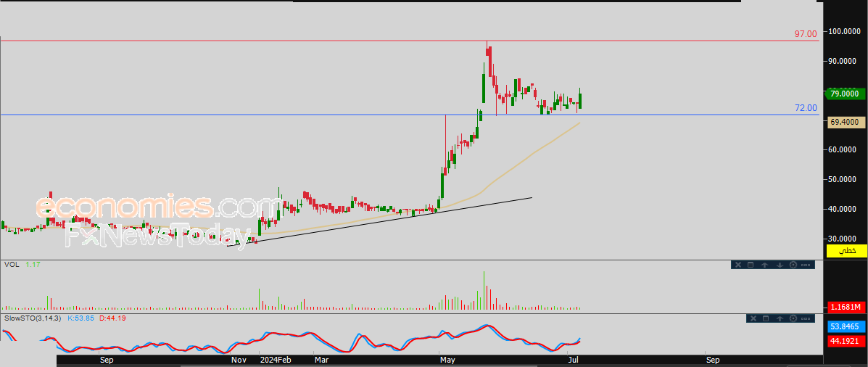Click the green 79.0000 current price tag
This screenshot has height=367, width=868.
click(846, 94)
